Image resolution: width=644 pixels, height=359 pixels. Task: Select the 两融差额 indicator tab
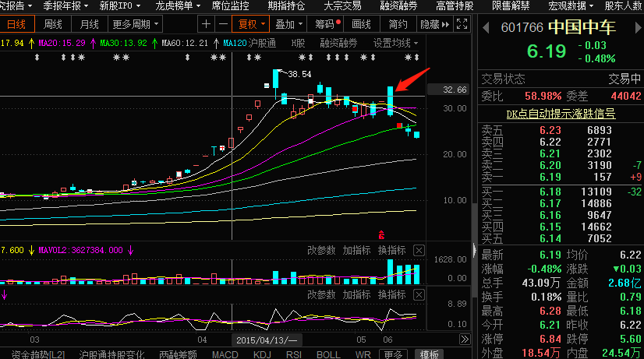(x=178, y=354)
